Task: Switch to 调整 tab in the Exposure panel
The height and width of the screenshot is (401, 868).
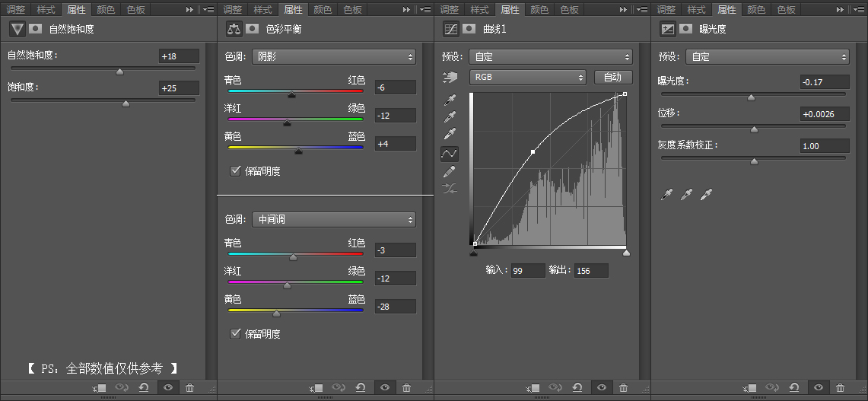Action: (x=666, y=9)
